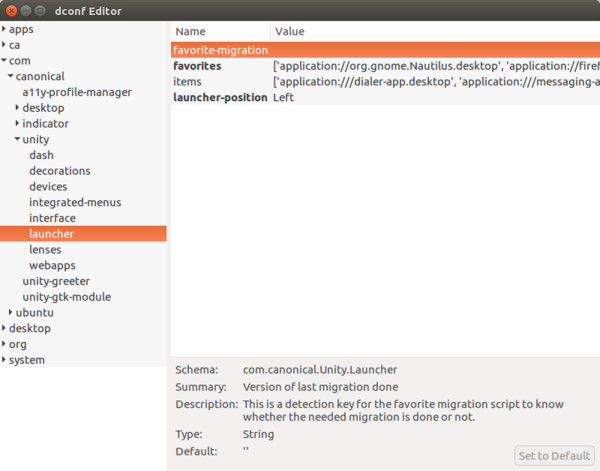Image resolution: width=600 pixels, height=471 pixels.
Task: Select the devices folder
Action: coord(48,186)
